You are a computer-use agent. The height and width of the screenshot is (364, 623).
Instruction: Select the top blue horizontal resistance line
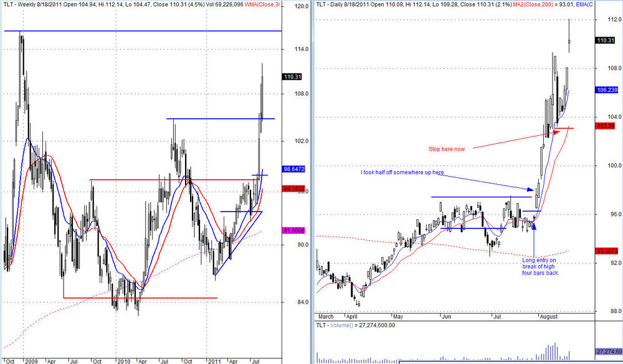click(x=143, y=30)
